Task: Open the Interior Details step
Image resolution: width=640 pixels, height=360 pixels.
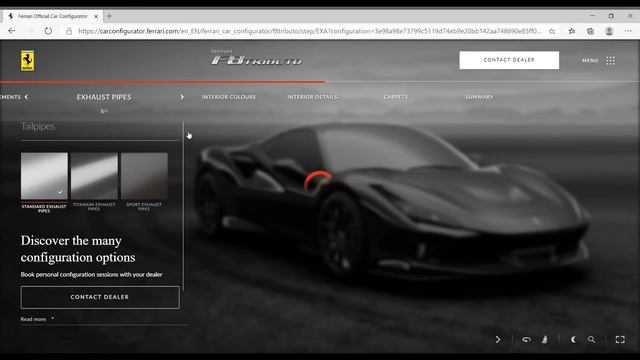Action: (312, 97)
